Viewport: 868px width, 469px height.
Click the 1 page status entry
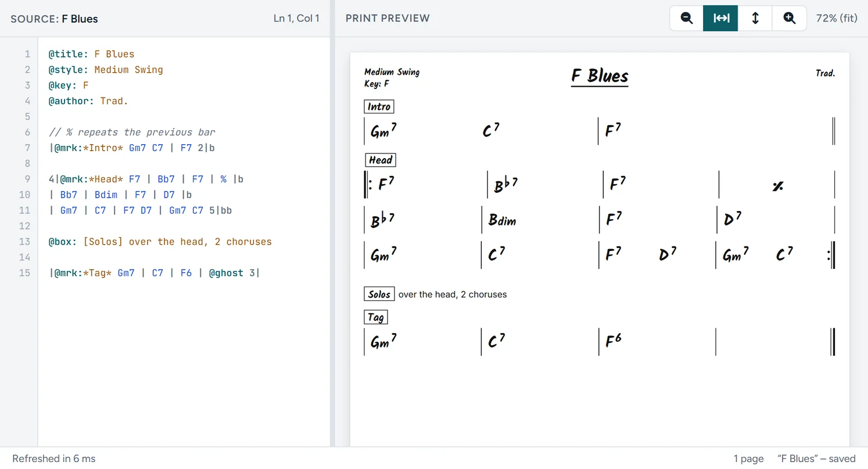748,459
